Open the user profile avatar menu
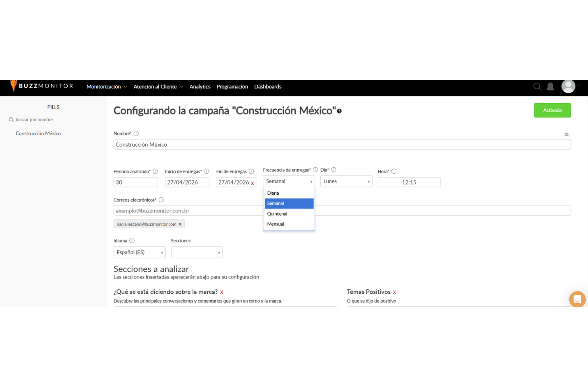 568,86
